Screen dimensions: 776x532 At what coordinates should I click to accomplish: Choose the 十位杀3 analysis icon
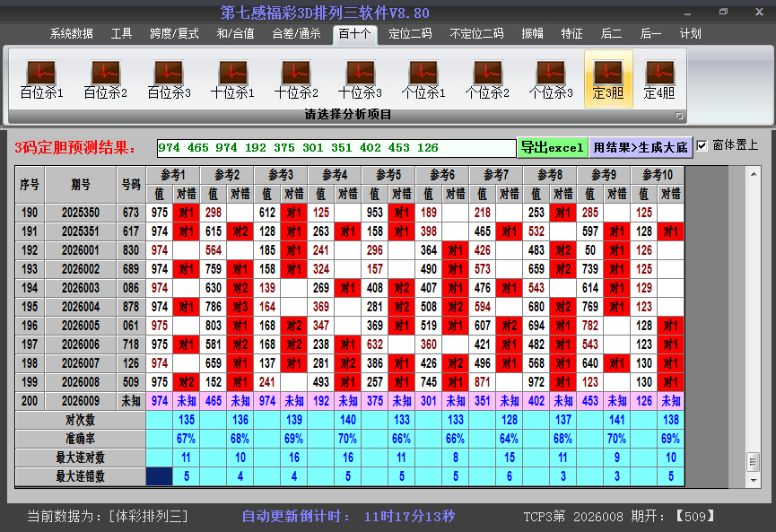tap(360, 79)
